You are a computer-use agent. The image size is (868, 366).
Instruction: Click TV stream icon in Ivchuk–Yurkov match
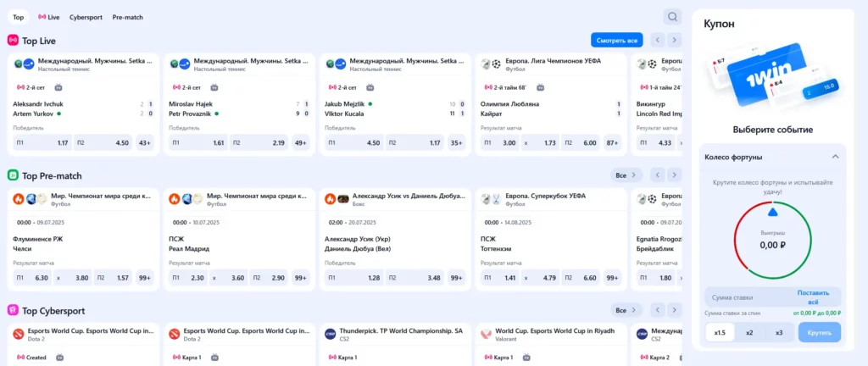(x=58, y=87)
